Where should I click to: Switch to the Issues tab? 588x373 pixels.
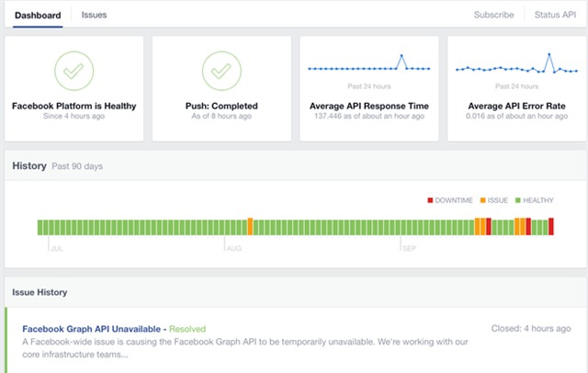tap(94, 16)
